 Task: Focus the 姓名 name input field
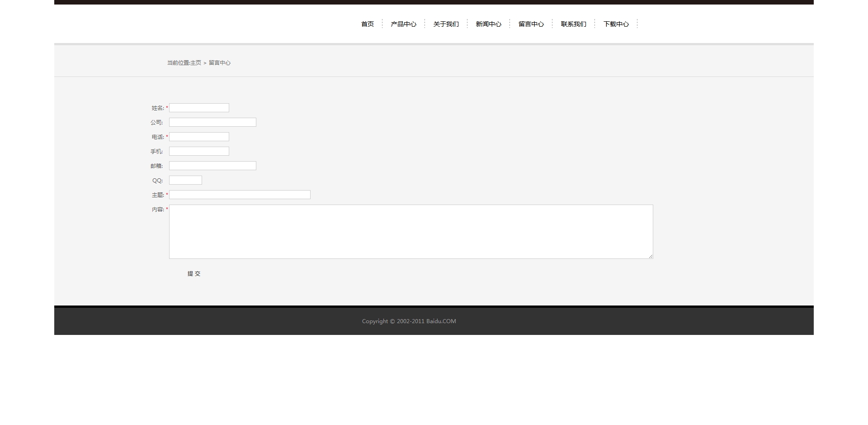tap(199, 108)
